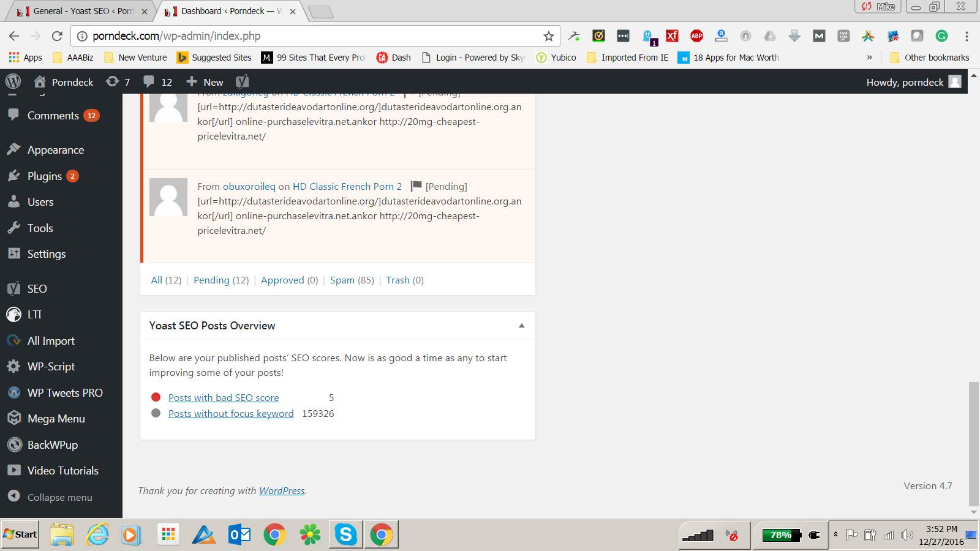Viewport: 980px width, 551px height.
Task: Show hidden system tray icons
Action: [x=835, y=534]
